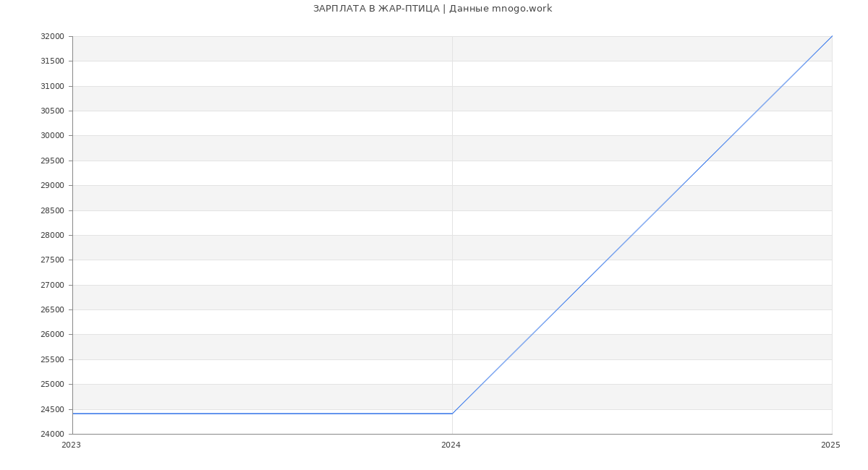The width and height of the screenshot is (868, 470).
Task: Click the 26000 y-axis label
Action: (x=52, y=334)
